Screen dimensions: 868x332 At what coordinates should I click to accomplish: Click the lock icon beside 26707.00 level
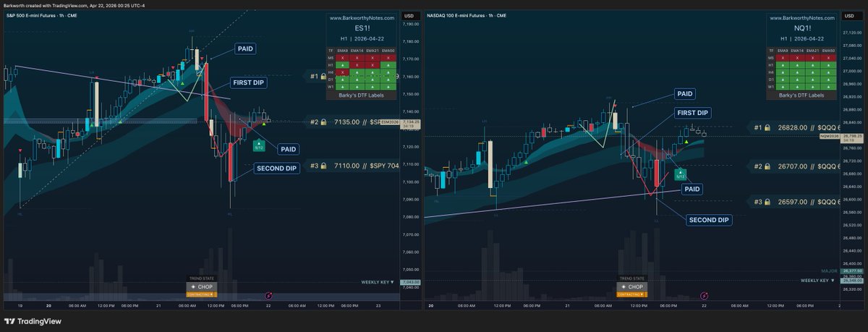767,166
